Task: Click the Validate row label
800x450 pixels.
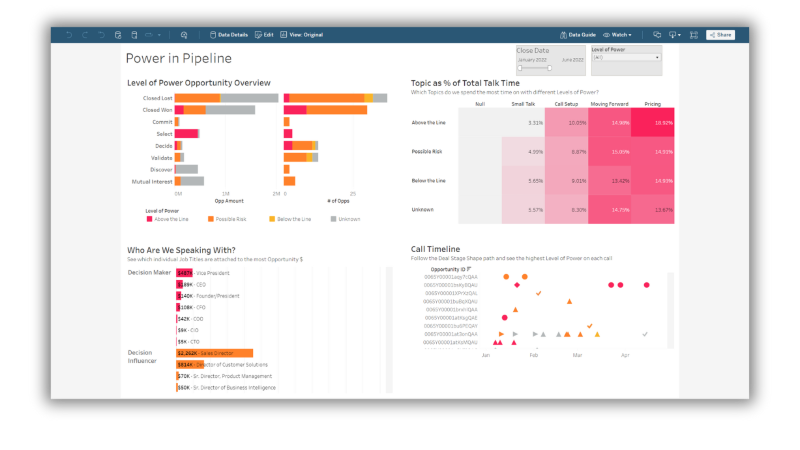Action: [x=162, y=158]
